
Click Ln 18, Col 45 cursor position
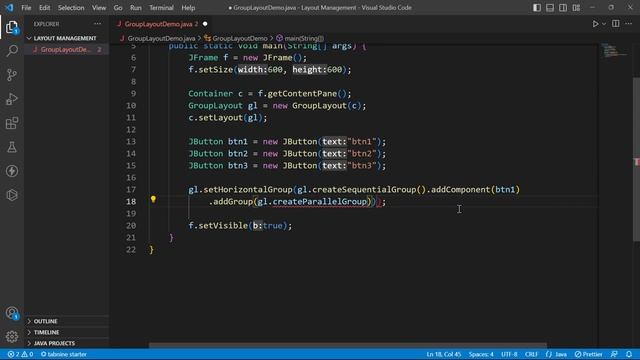[x=444, y=354]
